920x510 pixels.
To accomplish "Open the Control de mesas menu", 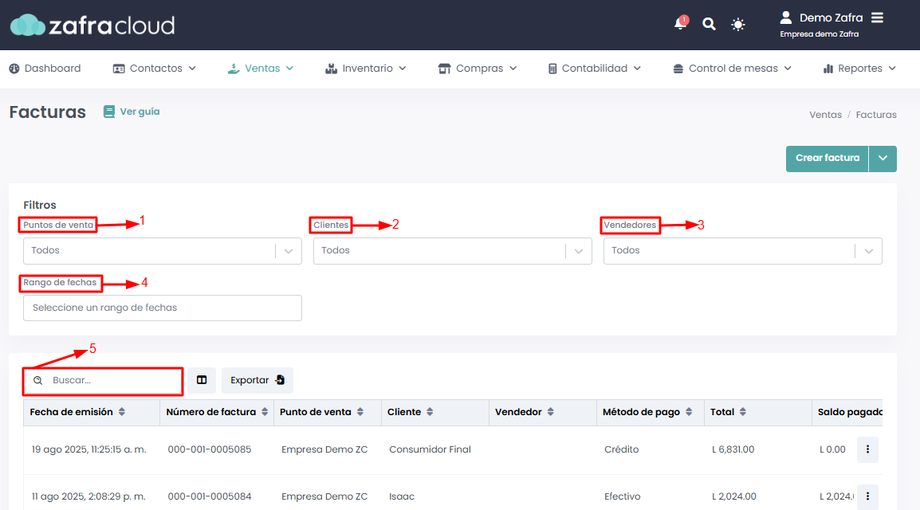I will pyautogui.click(x=732, y=68).
